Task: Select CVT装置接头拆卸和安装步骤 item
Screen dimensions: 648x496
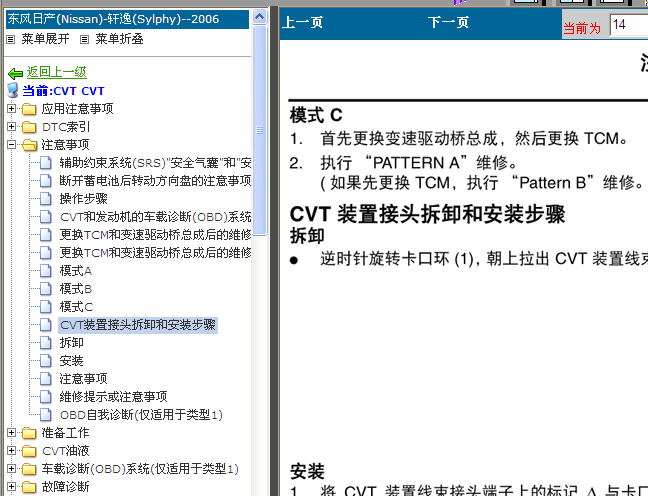Action: pyautogui.click(x=138, y=325)
